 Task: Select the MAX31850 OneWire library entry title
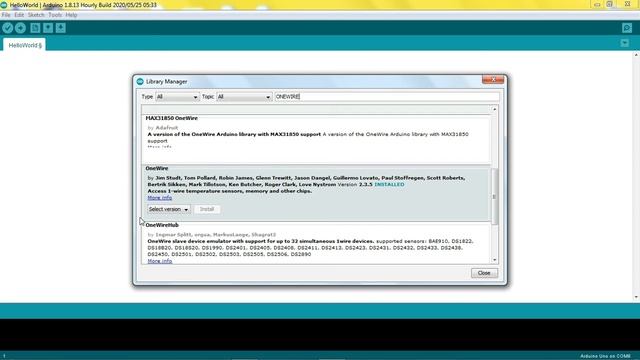point(171,118)
